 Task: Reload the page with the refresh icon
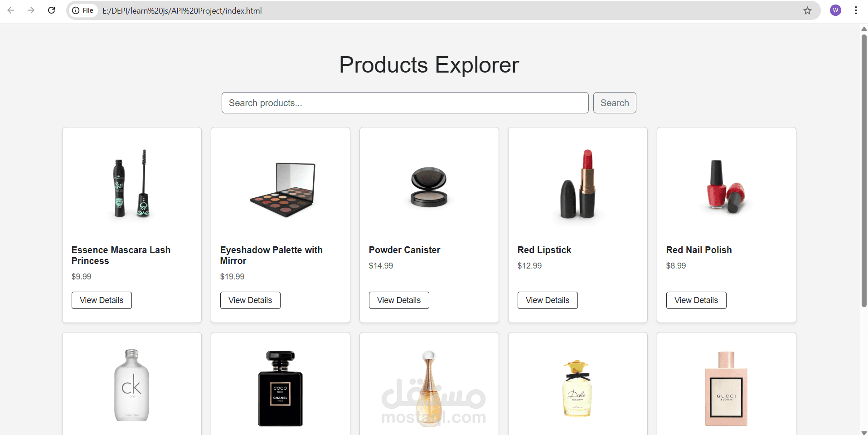coord(52,10)
